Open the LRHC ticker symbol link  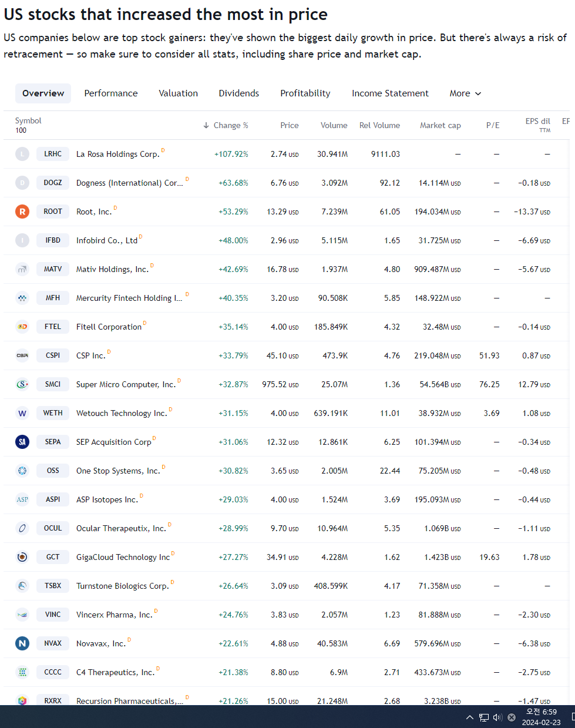(x=53, y=154)
